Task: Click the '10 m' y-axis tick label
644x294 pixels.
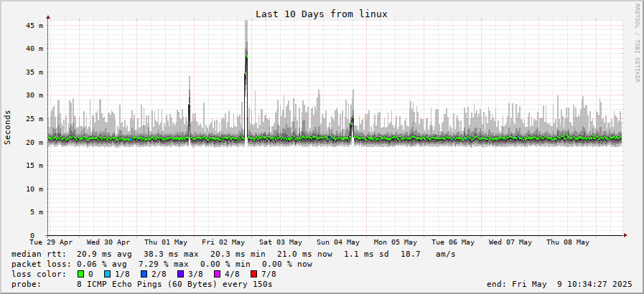Action: point(34,189)
